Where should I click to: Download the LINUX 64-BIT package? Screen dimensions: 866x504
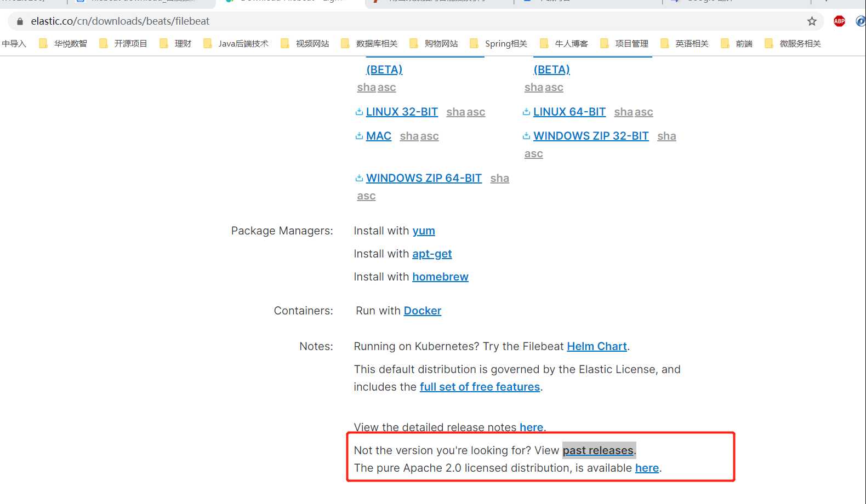[x=569, y=112]
